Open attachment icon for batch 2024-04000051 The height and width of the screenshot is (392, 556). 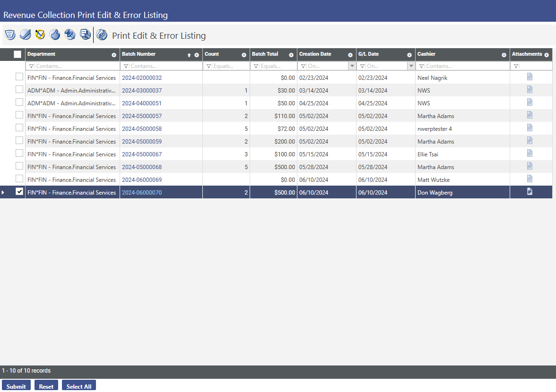(530, 102)
